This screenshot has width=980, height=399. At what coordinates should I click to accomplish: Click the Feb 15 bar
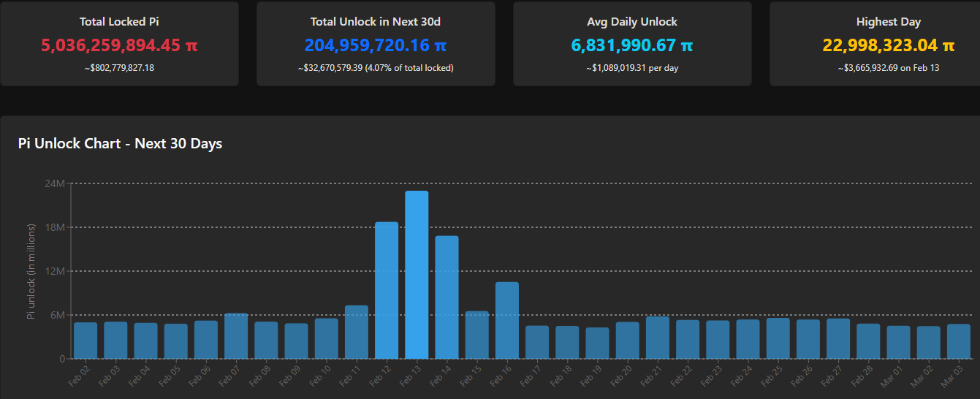477,335
